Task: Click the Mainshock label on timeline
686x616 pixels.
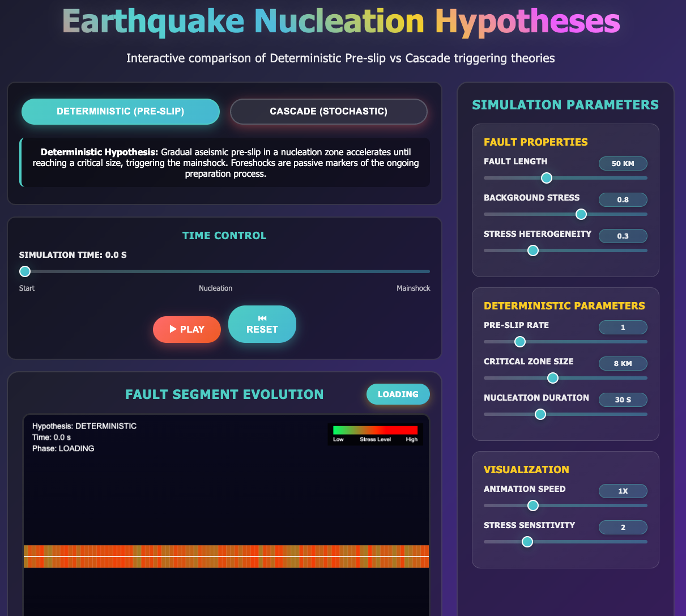Action: pos(413,288)
